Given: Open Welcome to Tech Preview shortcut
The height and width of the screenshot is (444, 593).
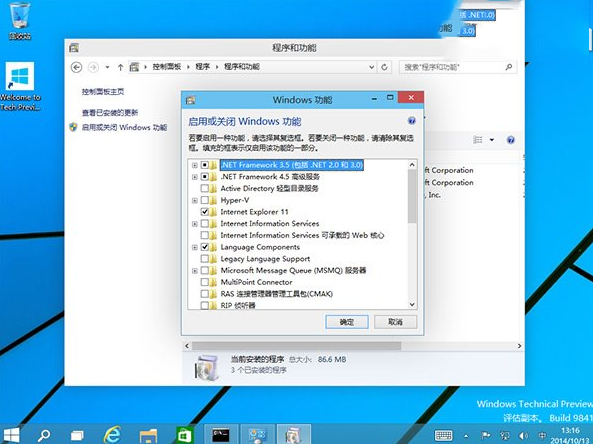Looking at the screenshot, I should click(x=20, y=87).
